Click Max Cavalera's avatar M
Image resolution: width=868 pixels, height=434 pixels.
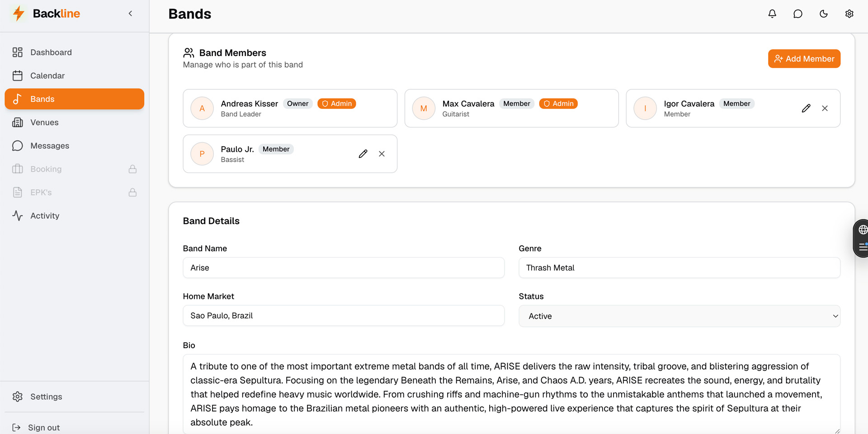click(x=424, y=108)
